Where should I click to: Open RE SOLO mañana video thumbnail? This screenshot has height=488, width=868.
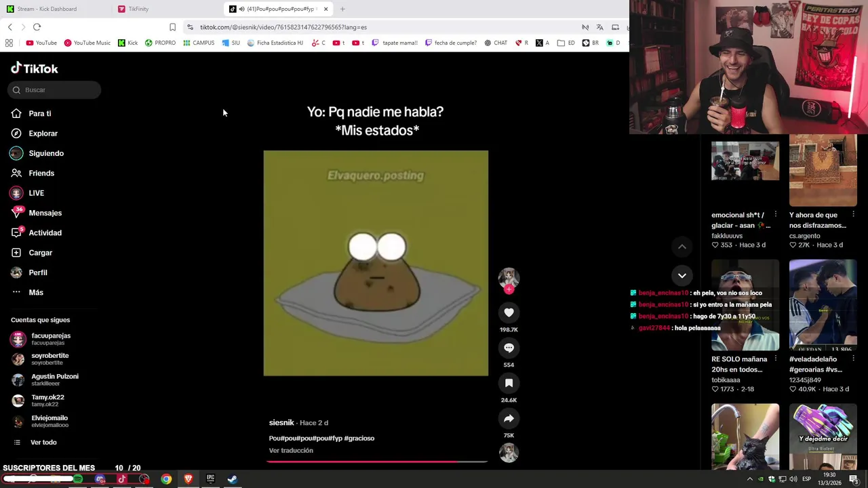tap(745, 305)
